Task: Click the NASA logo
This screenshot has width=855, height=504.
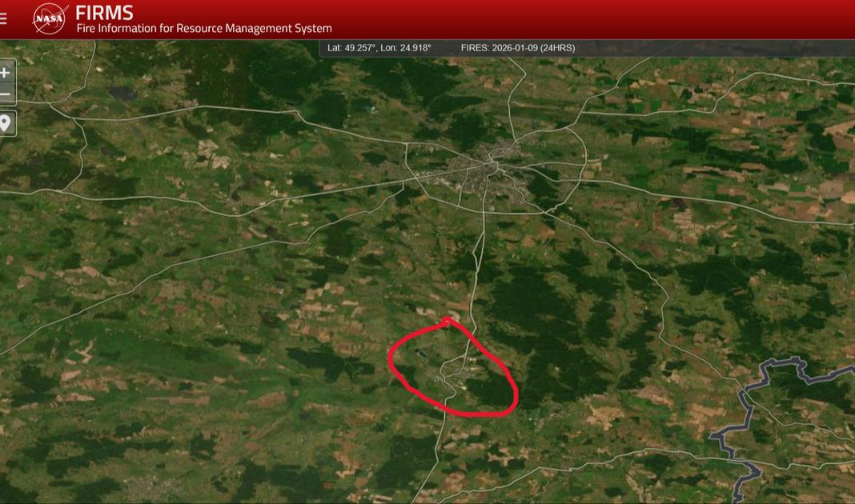Action: click(50, 18)
